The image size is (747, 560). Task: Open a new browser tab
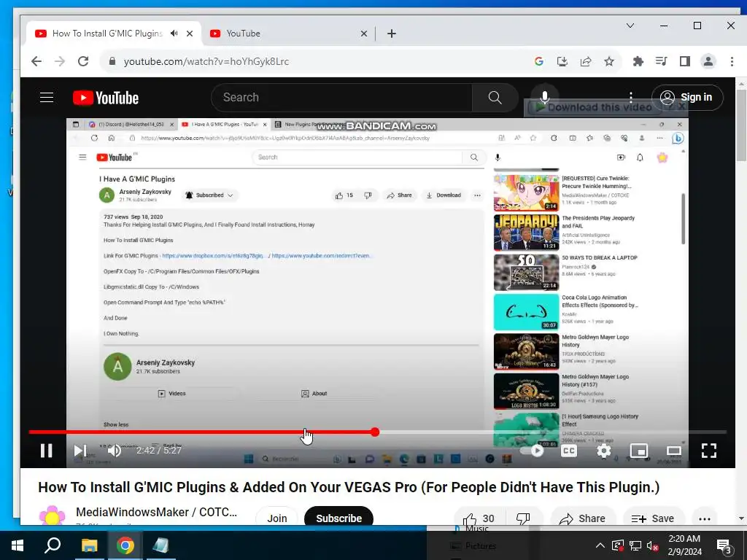[x=392, y=34]
